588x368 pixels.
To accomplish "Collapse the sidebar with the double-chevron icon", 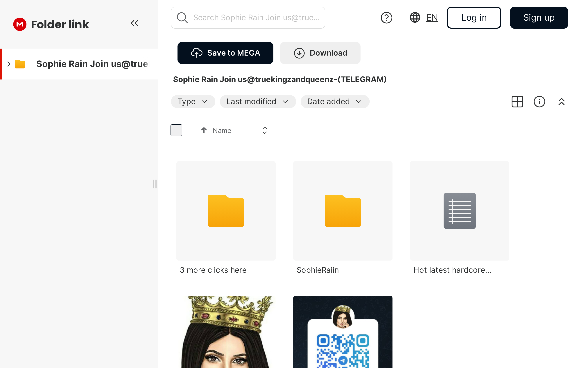I will tap(134, 23).
